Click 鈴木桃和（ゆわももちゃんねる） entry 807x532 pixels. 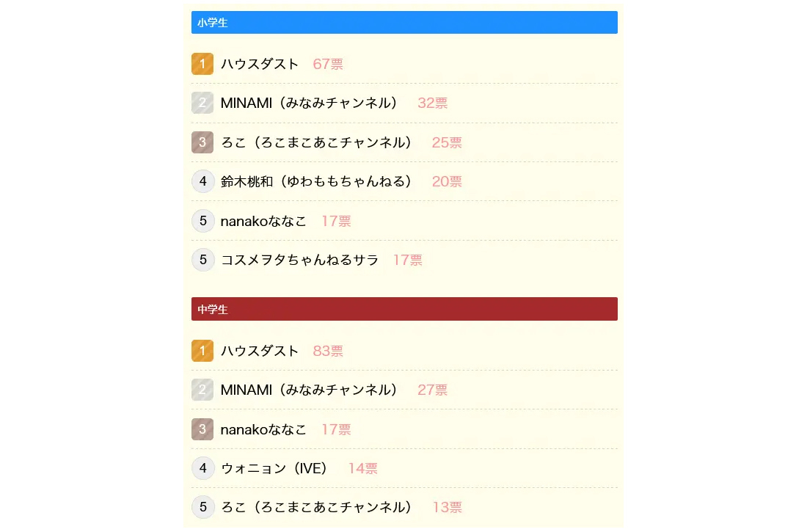(x=316, y=181)
